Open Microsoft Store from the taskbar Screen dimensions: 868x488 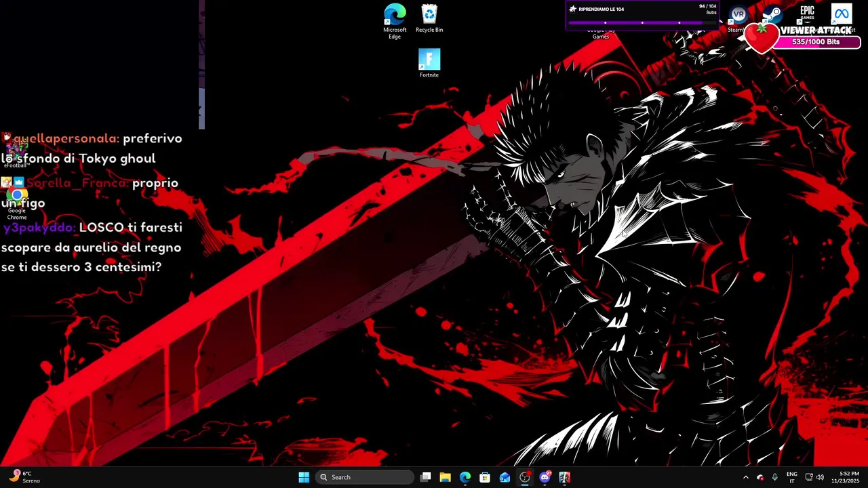point(485,477)
